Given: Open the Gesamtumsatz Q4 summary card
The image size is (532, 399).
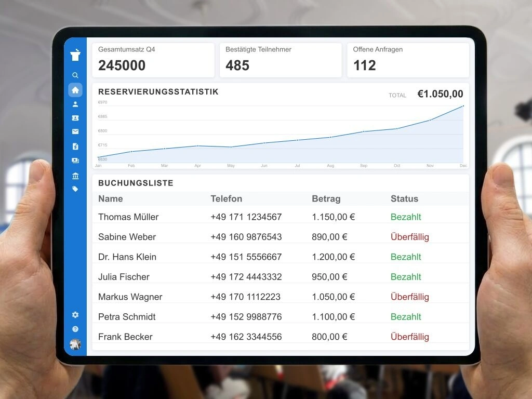Looking at the screenshot, I should coord(153,60).
